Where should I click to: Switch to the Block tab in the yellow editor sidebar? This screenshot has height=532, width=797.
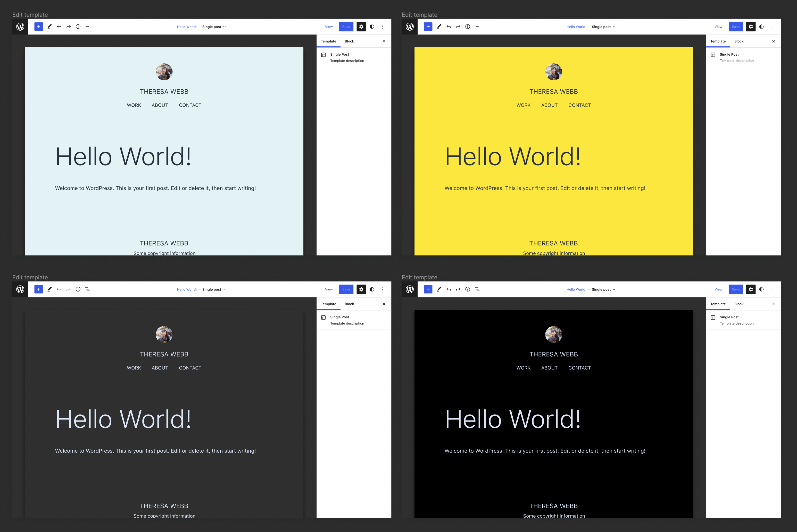pos(738,41)
